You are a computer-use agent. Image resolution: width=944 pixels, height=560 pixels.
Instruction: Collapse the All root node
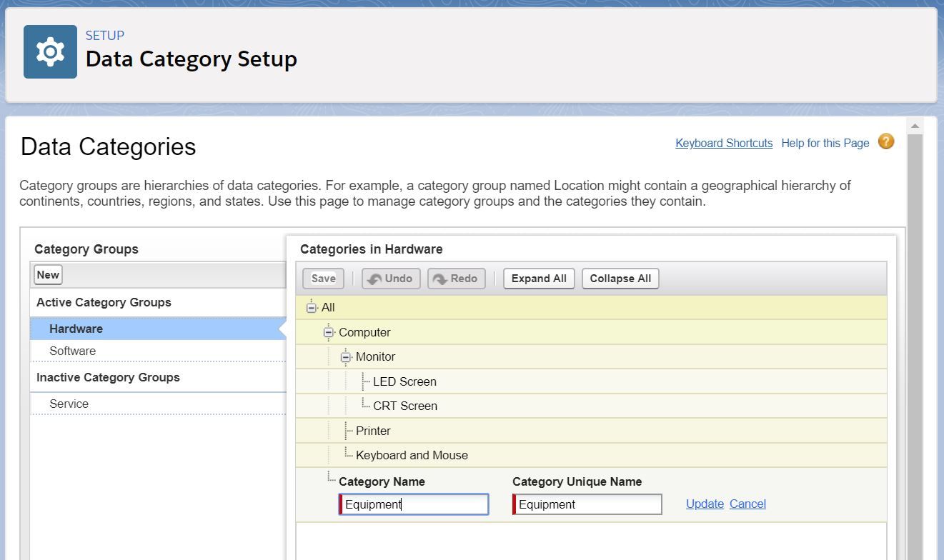(311, 308)
